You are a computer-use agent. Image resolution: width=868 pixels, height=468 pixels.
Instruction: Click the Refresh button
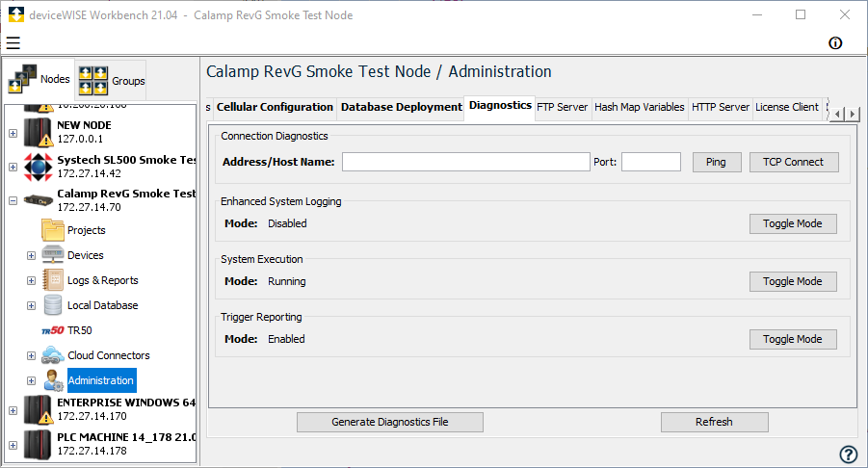pyautogui.click(x=714, y=422)
